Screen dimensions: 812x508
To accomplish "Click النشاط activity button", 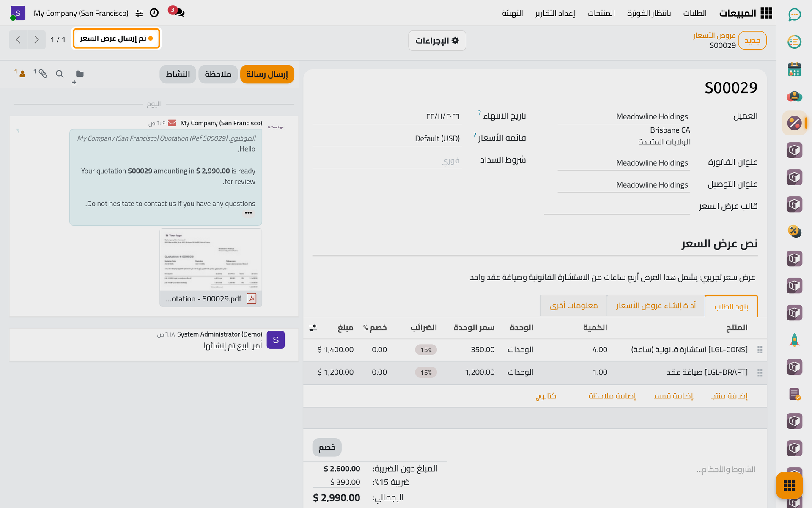I will pos(178,74).
